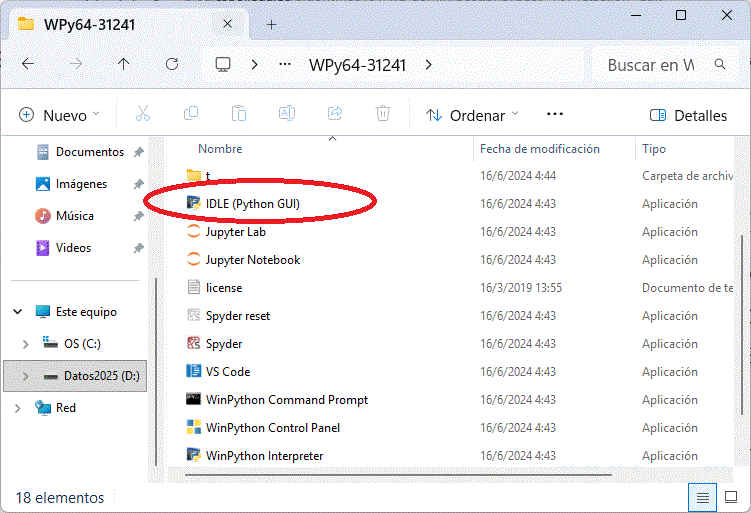The image size is (751, 513).
Task: Unpin Documentos using its pin icon
Action: 138,152
